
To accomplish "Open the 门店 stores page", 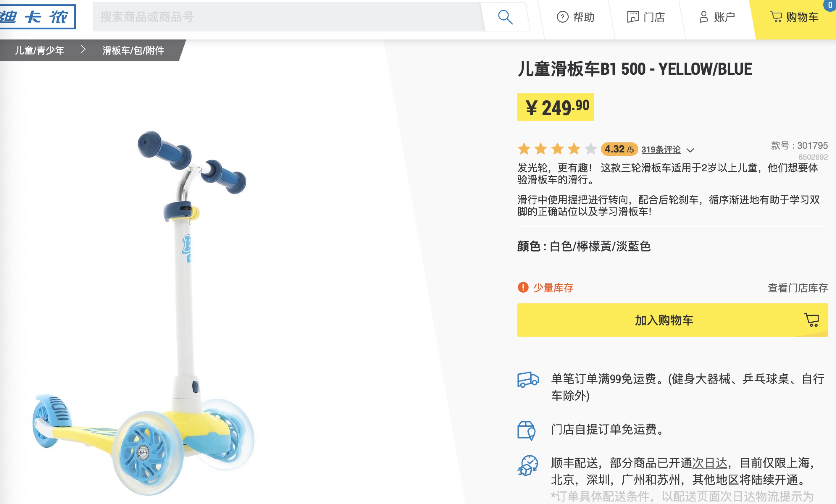I will [646, 17].
